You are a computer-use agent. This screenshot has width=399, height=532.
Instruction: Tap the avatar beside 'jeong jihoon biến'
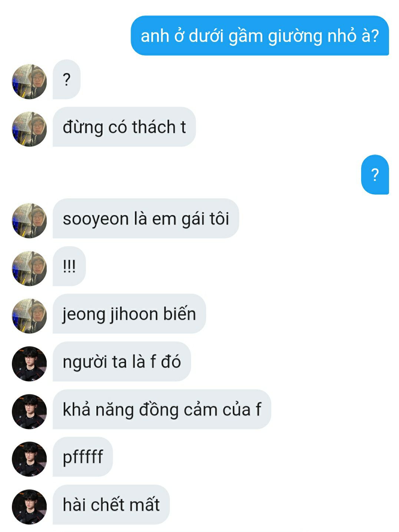(x=29, y=316)
